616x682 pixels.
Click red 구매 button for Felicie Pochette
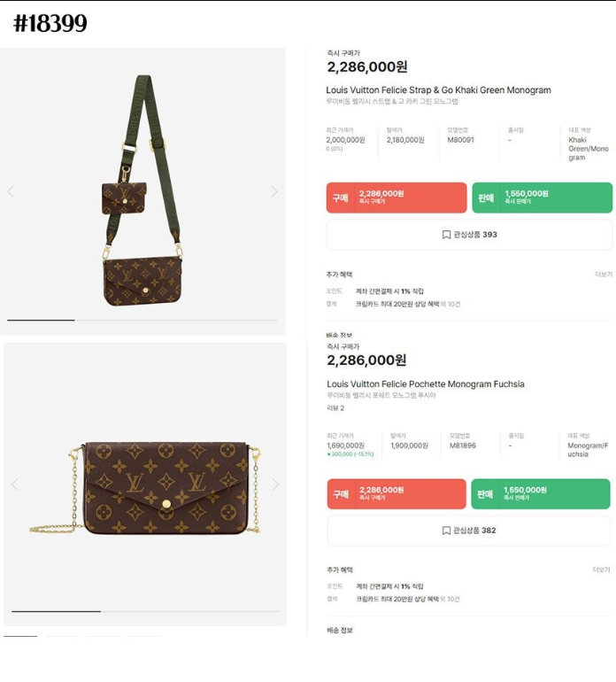pyautogui.click(x=397, y=493)
